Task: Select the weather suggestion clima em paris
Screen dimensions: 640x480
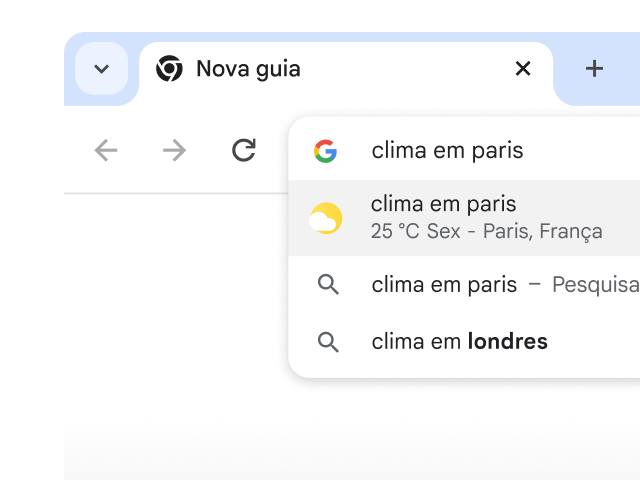Action: coord(443,204)
